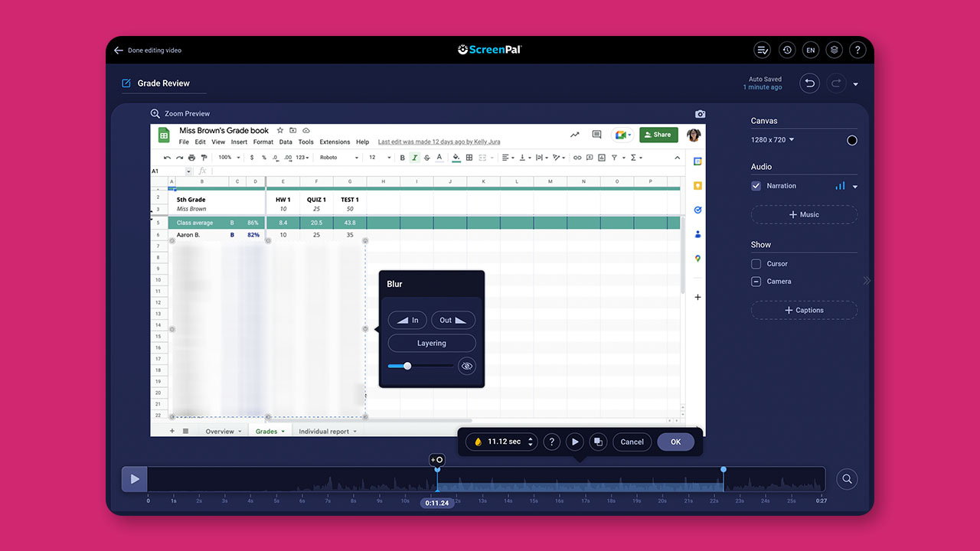Image resolution: width=980 pixels, height=551 pixels.
Task: Uncheck the Narration checkbox
Action: coord(756,186)
